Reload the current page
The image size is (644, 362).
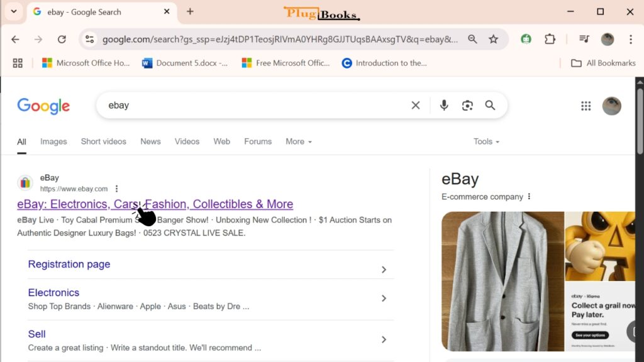(x=62, y=40)
